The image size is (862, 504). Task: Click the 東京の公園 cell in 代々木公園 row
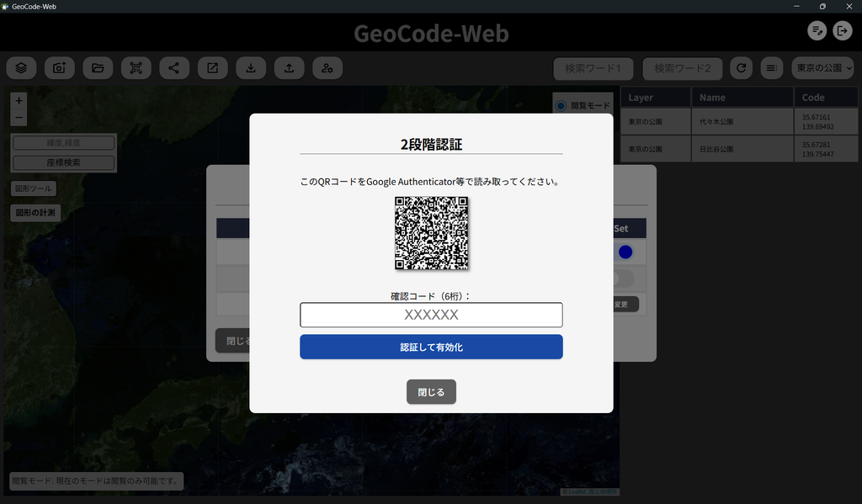click(656, 121)
